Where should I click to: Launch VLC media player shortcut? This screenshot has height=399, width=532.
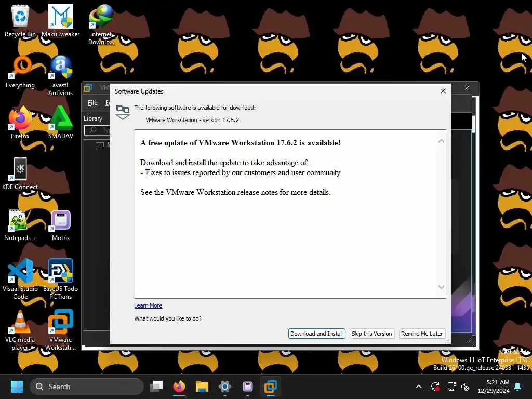(20, 330)
